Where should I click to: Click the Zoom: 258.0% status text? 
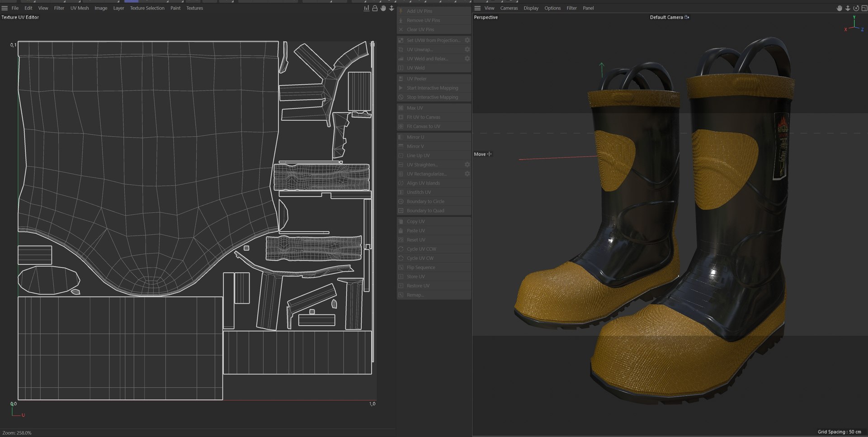(17, 433)
